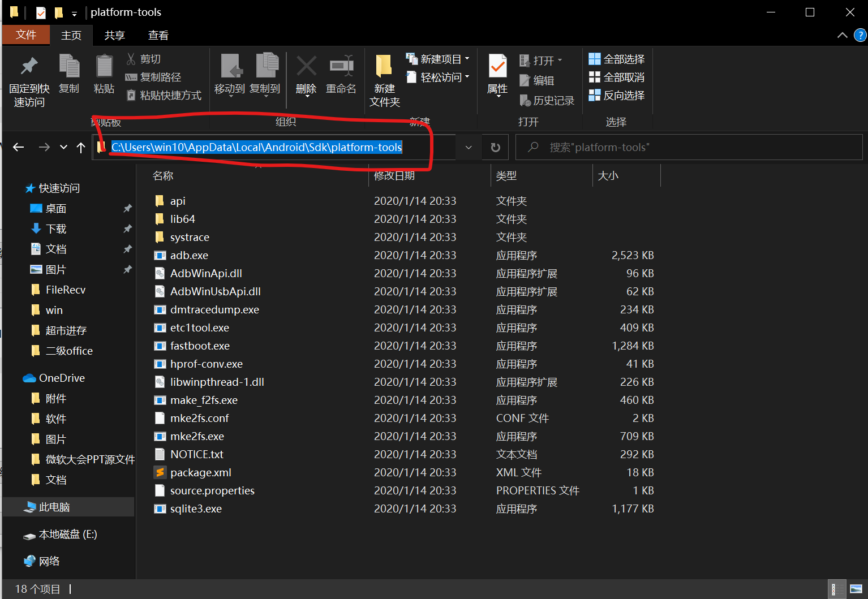Open Local Disk (E:) in sidebar
The width and height of the screenshot is (868, 599).
[x=60, y=534]
